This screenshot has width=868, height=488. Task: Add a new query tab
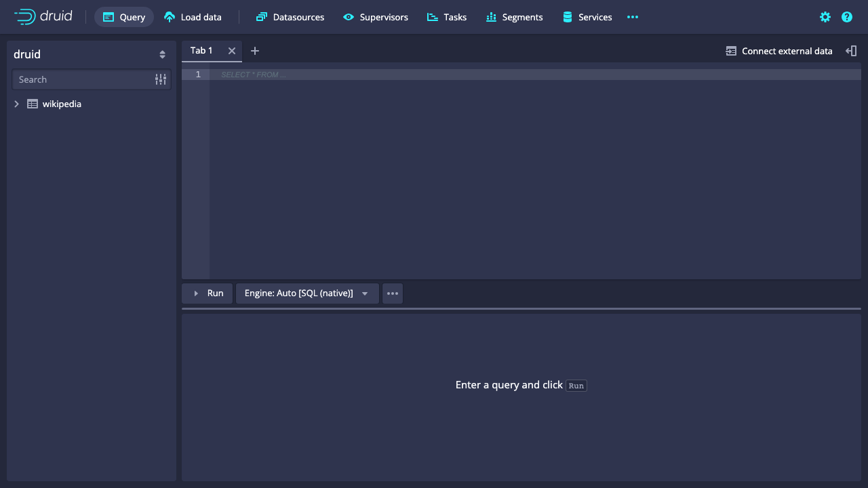[255, 51]
